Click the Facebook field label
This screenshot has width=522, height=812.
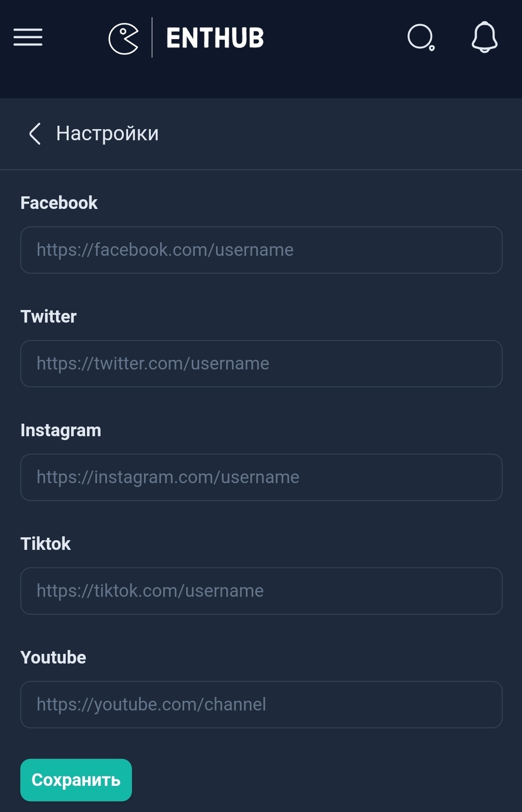59,203
